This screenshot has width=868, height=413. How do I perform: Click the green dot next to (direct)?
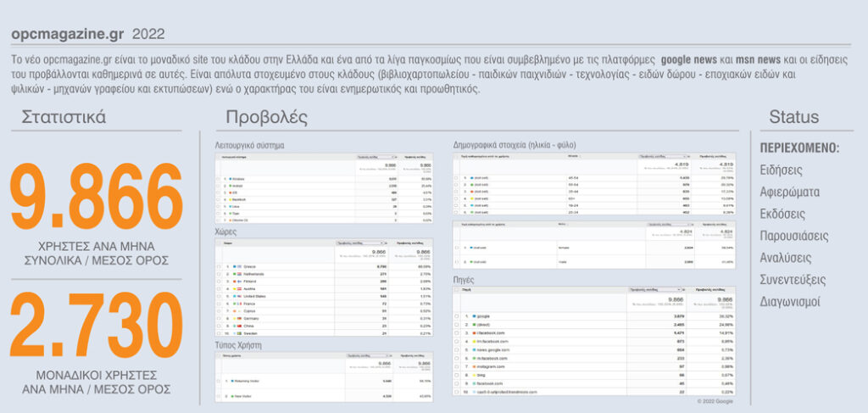coord(474,325)
